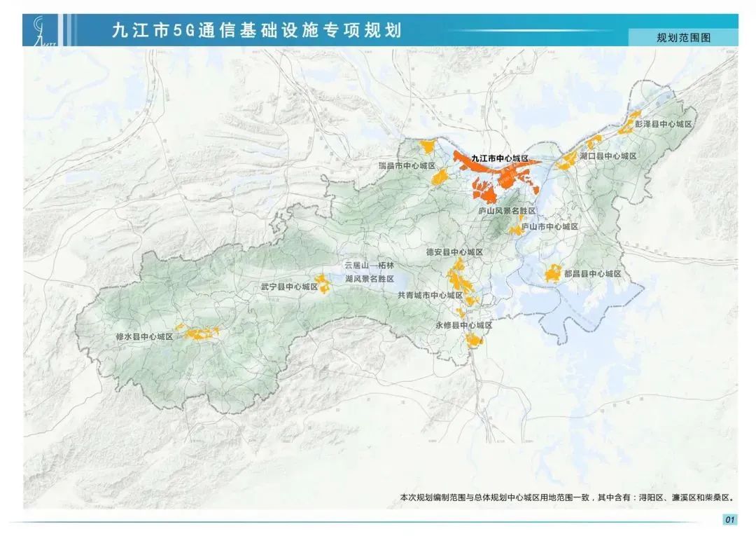Click the 彭泽县中心城区 label
The width and height of the screenshot is (756, 536).
(x=664, y=124)
